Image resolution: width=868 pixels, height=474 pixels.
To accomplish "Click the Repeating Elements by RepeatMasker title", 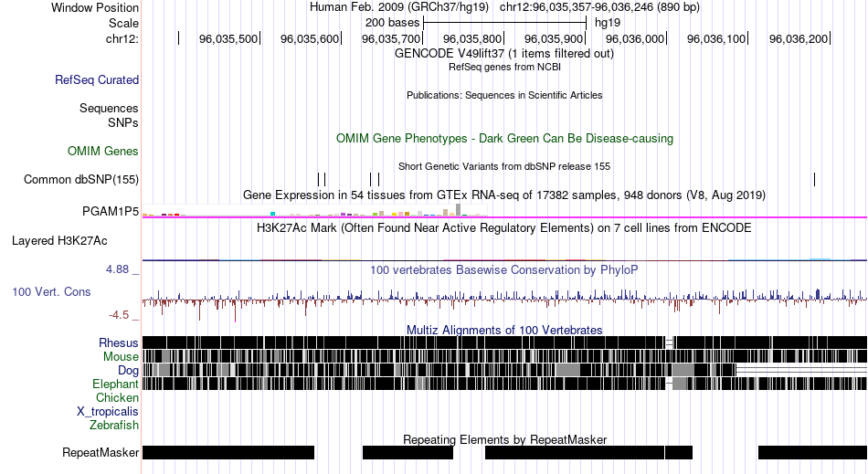I will pyautogui.click(x=504, y=439).
